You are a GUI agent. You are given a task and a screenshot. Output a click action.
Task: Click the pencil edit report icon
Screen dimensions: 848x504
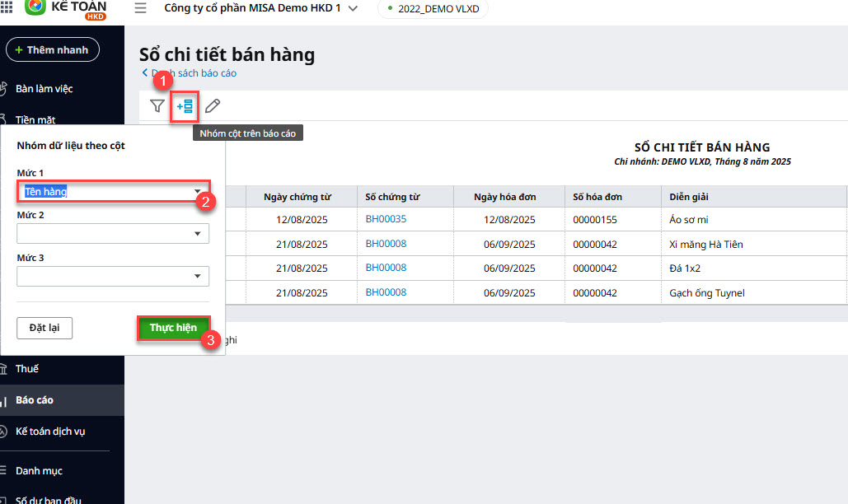coord(213,105)
